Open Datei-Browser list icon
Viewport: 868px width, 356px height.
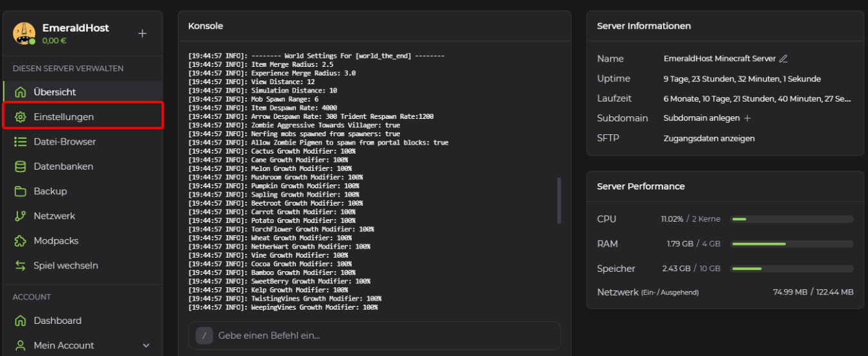[x=21, y=141]
